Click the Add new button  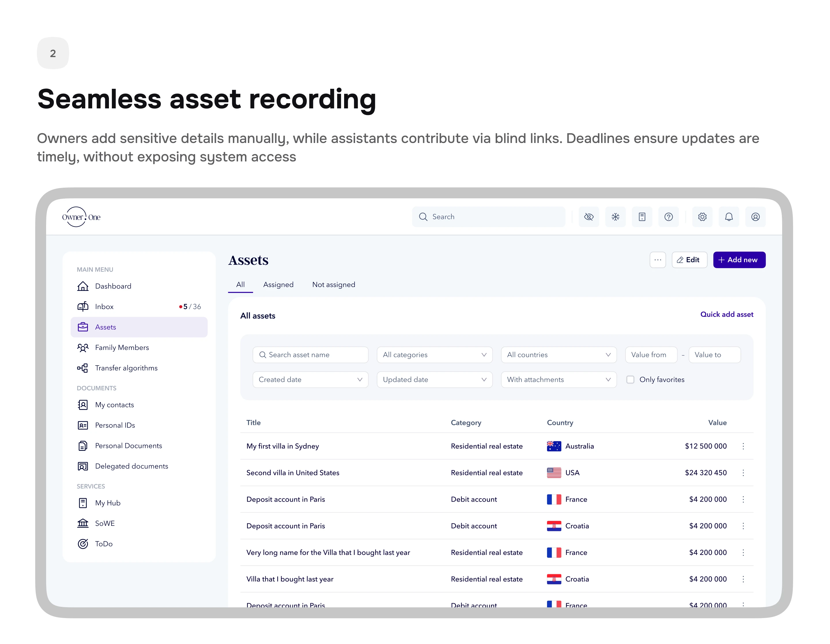pyautogui.click(x=739, y=260)
